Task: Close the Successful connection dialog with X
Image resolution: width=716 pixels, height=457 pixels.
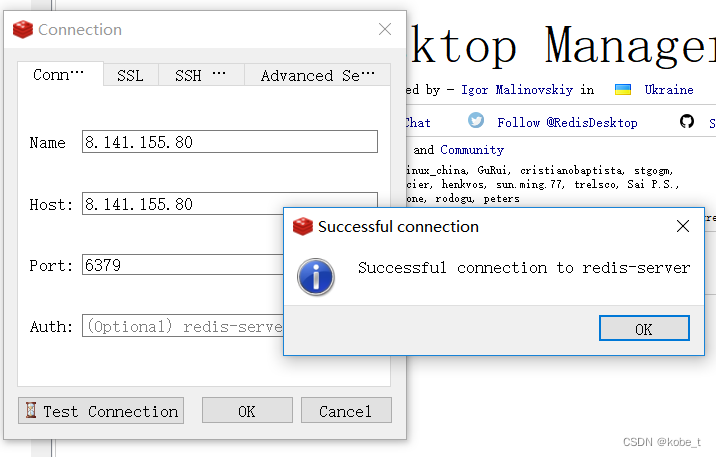Action: coord(683,226)
